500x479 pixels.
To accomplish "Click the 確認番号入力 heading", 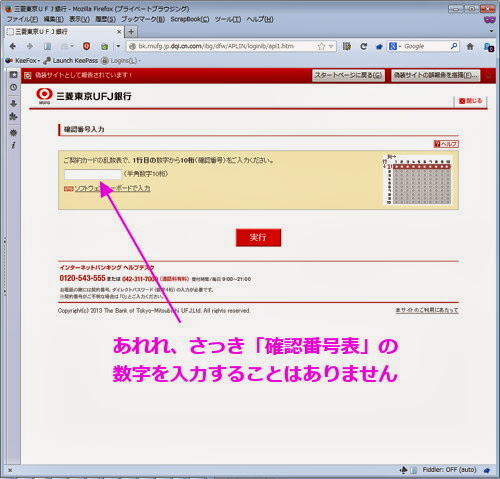I will [84, 130].
